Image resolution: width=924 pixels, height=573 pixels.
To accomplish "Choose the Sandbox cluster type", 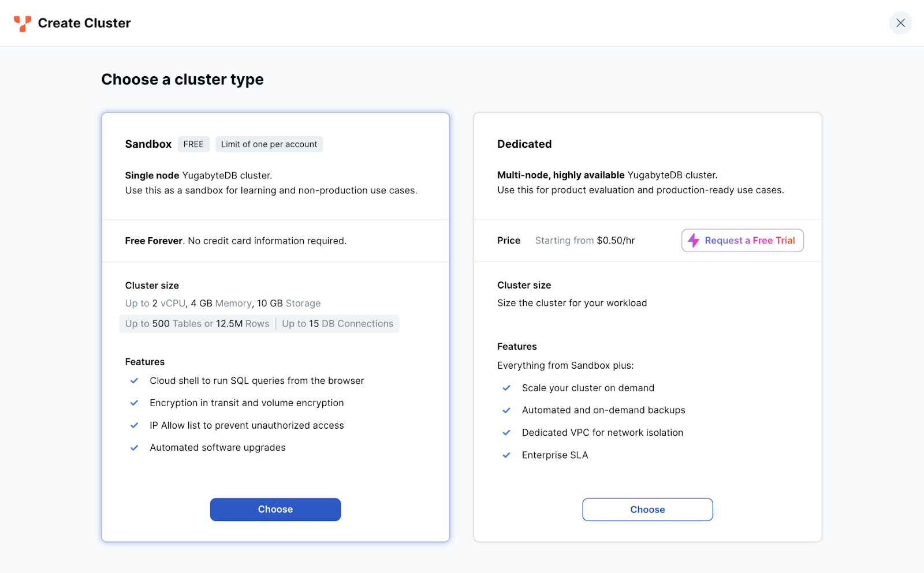I will pos(275,510).
